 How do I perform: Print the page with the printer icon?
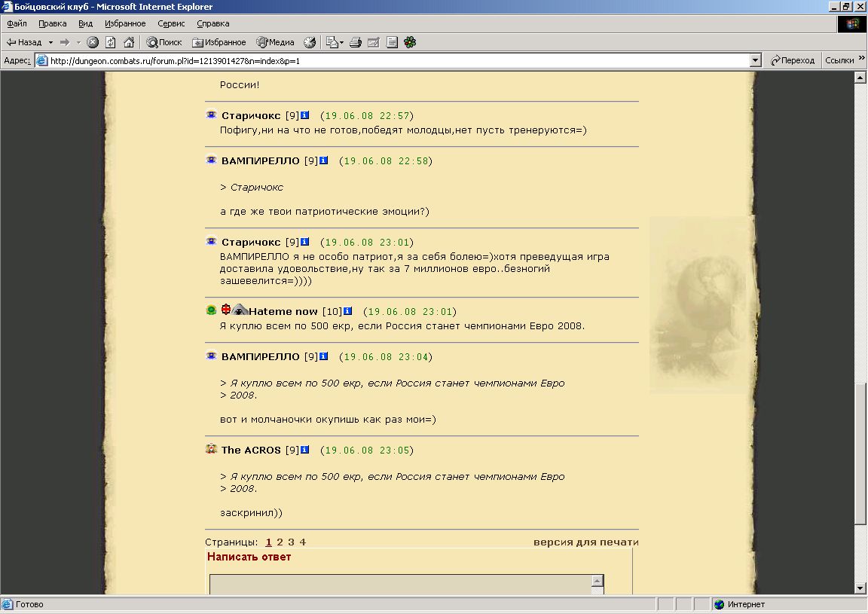click(x=356, y=42)
